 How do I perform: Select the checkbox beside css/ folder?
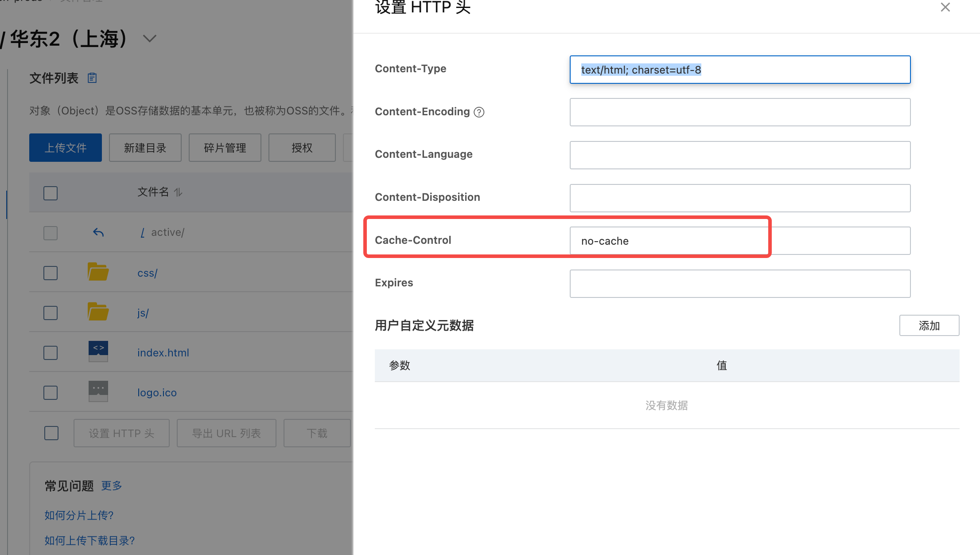click(x=51, y=273)
